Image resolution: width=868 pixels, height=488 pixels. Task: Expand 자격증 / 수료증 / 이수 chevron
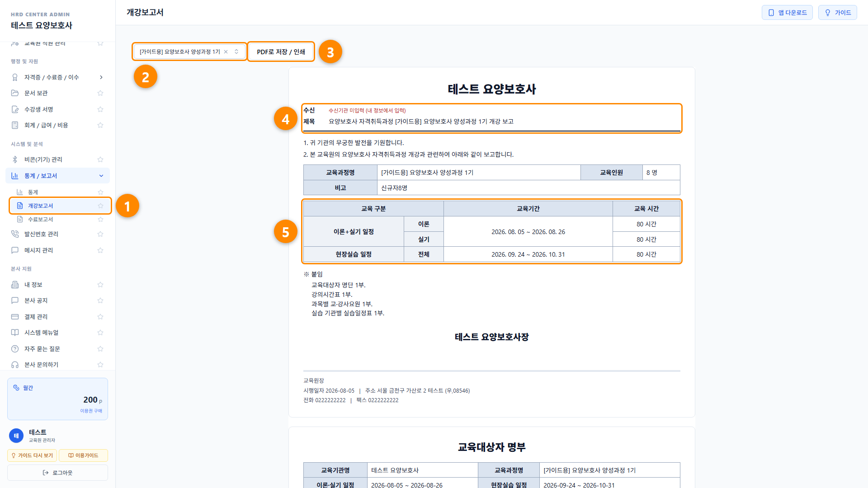click(101, 77)
